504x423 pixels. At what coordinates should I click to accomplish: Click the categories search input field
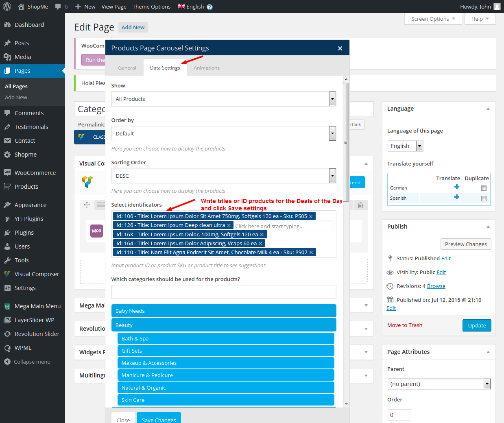223,292
